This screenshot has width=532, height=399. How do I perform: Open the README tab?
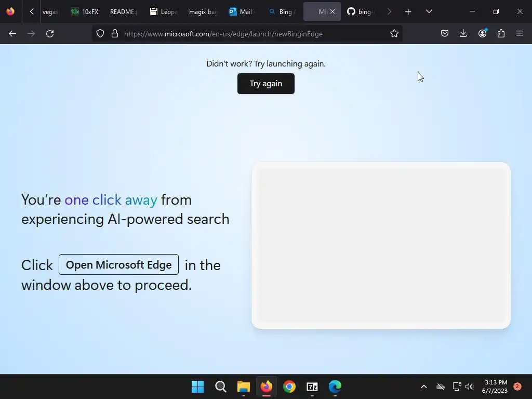[x=123, y=11]
